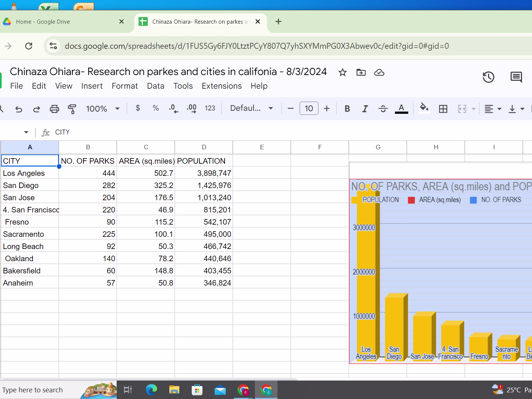Image resolution: width=532 pixels, height=399 pixels.
Task: Open the Default font dropdown
Action: coord(251,108)
